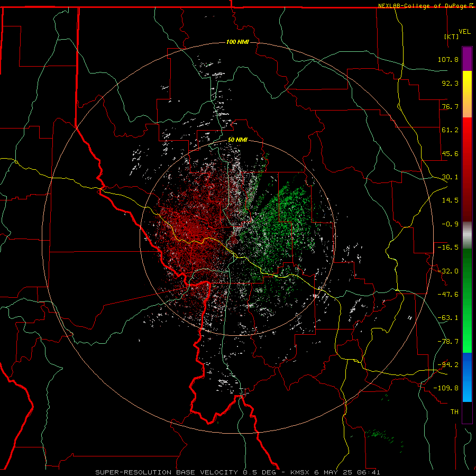The image size is (476, 476).
Task: Select the 92.3 legend value
Action: point(450,83)
